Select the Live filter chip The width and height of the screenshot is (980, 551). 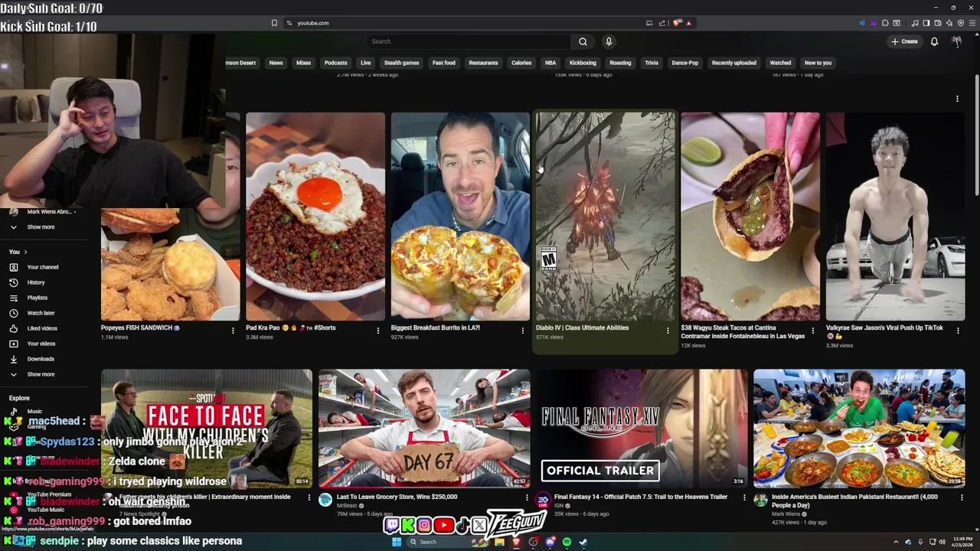pos(366,63)
